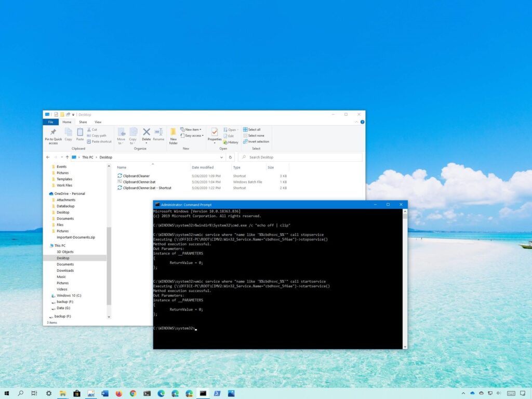Click the Search Desktop input field
The height and width of the screenshot is (399, 532).
tap(300, 157)
